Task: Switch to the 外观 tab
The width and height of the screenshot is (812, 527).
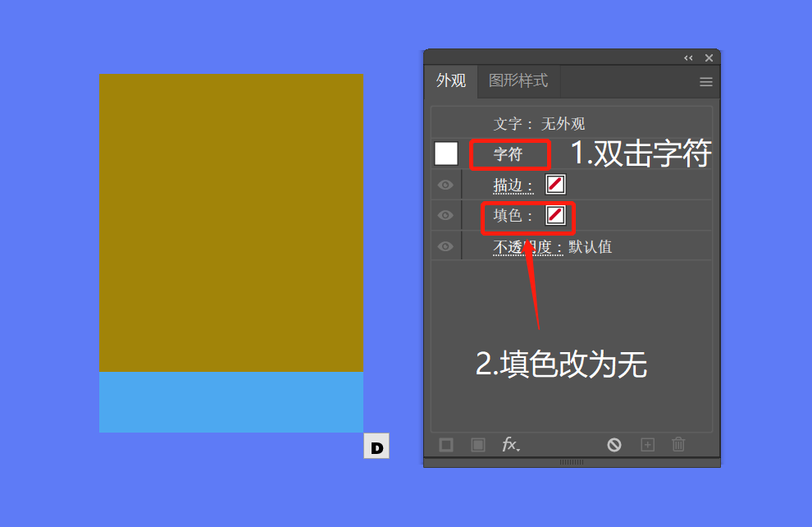Action: [451, 80]
